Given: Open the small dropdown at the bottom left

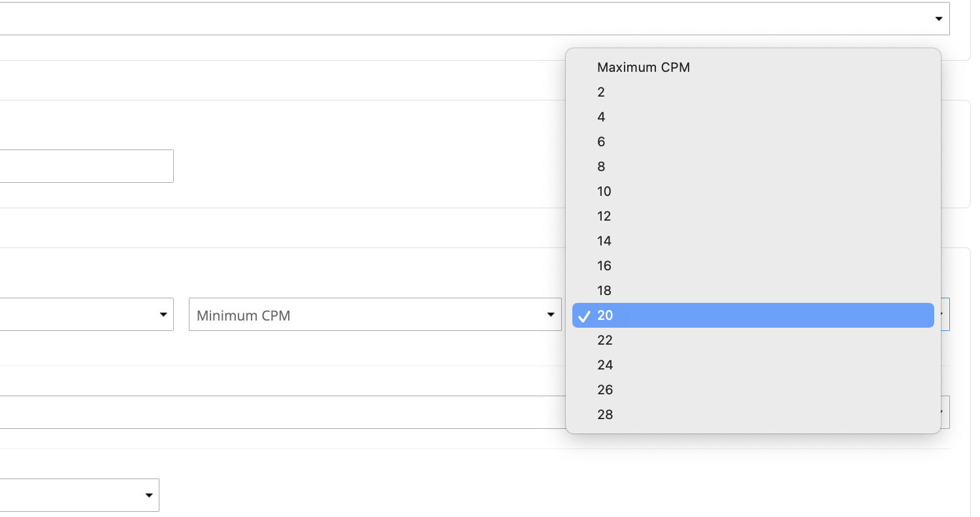Looking at the screenshot, I should [x=78, y=495].
